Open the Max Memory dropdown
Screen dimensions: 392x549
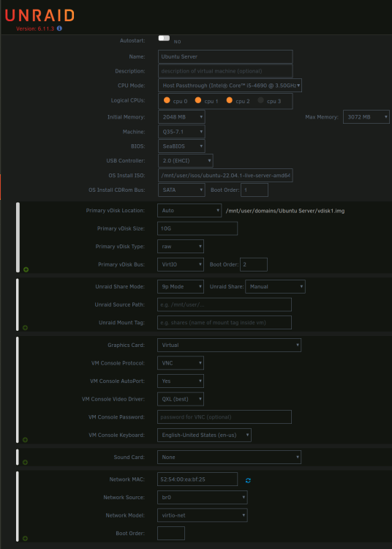pos(366,117)
